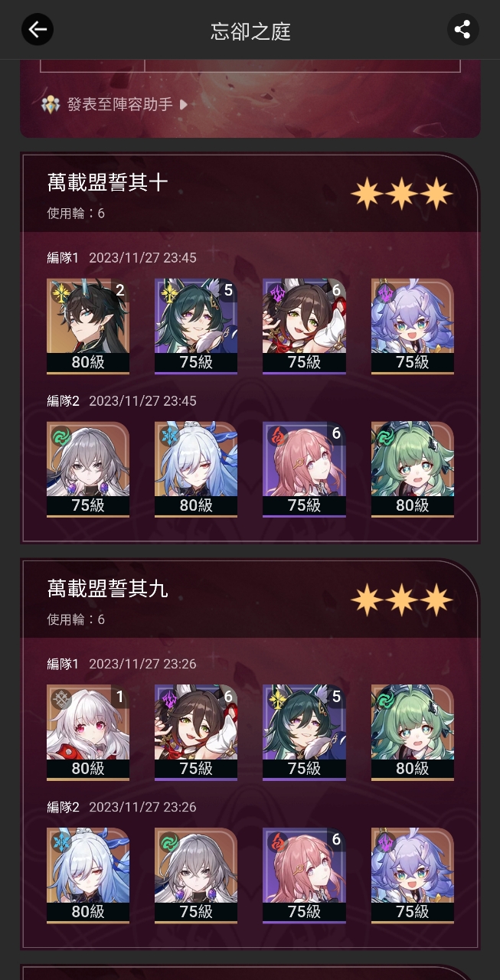This screenshot has height=980, width=500.
Task: Tap the wind element icon on the grey-haired character in 萬載盟誓其十 team 2
Action: pos(60,436)
